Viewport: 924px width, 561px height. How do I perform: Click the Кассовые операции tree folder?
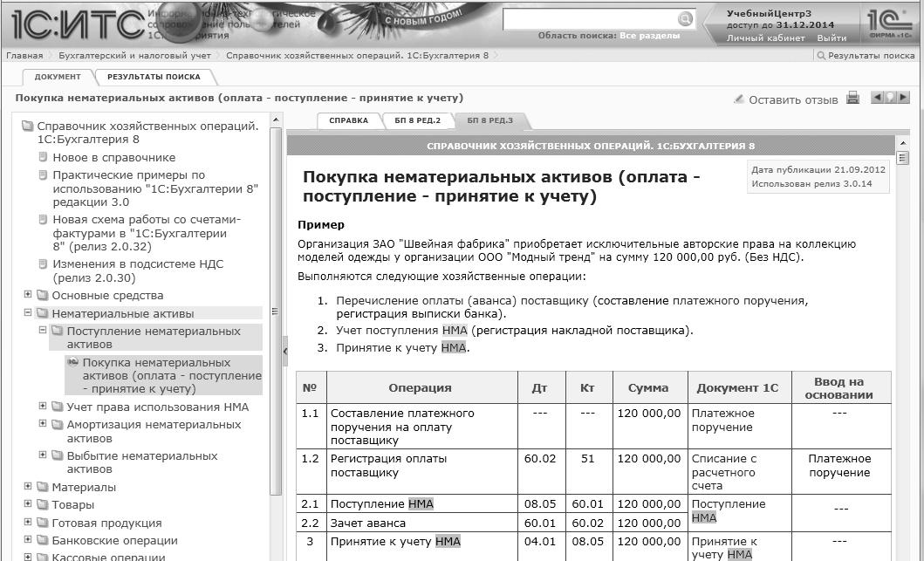coord(108,556)
